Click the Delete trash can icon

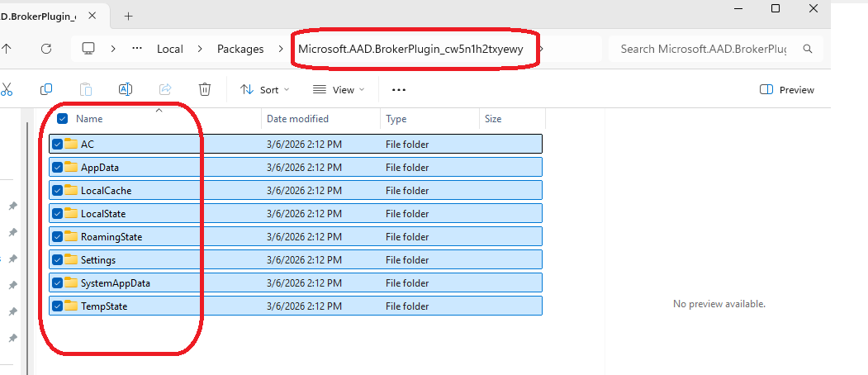(x=205, y=89)
